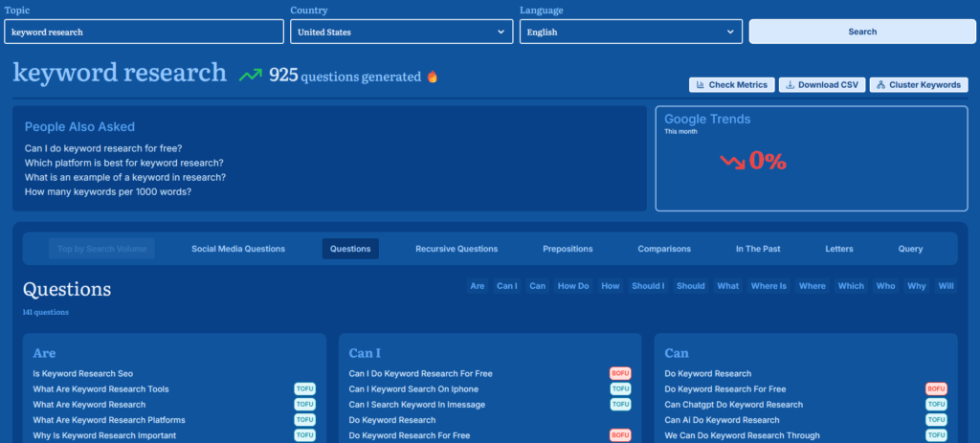Viewport: 980px width, 443px height.
Task: Click 'Can Ai Do Keyword Research' question
Action: pyautogui.click(x=722, y=420)
